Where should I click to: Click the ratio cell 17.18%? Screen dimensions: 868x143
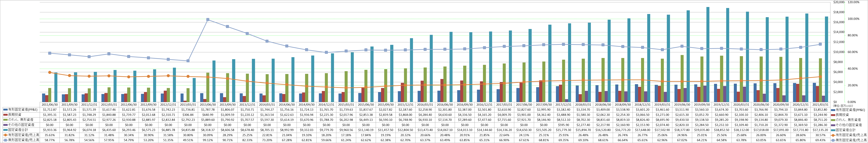click(346, 135)
